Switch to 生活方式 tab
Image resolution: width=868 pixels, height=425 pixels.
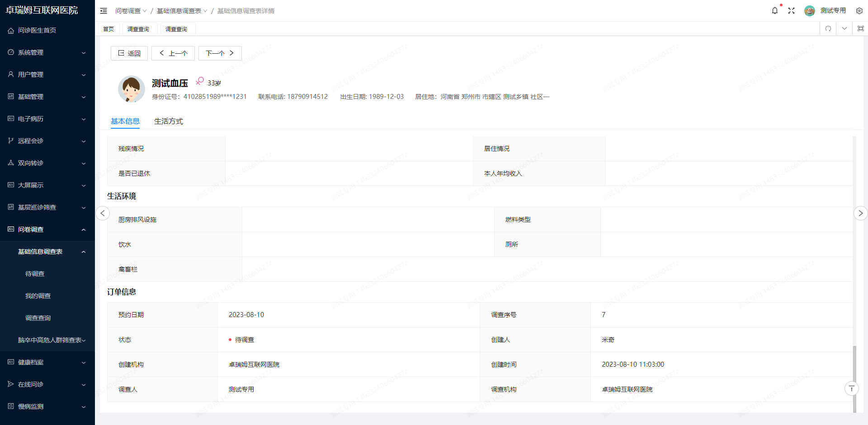point(169,121)
